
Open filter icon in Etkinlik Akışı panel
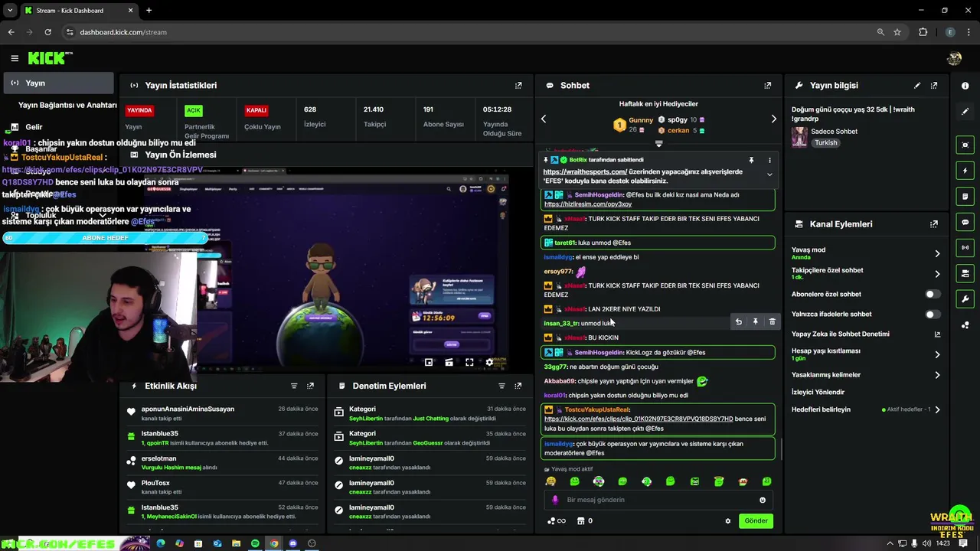tap(294, 386)
